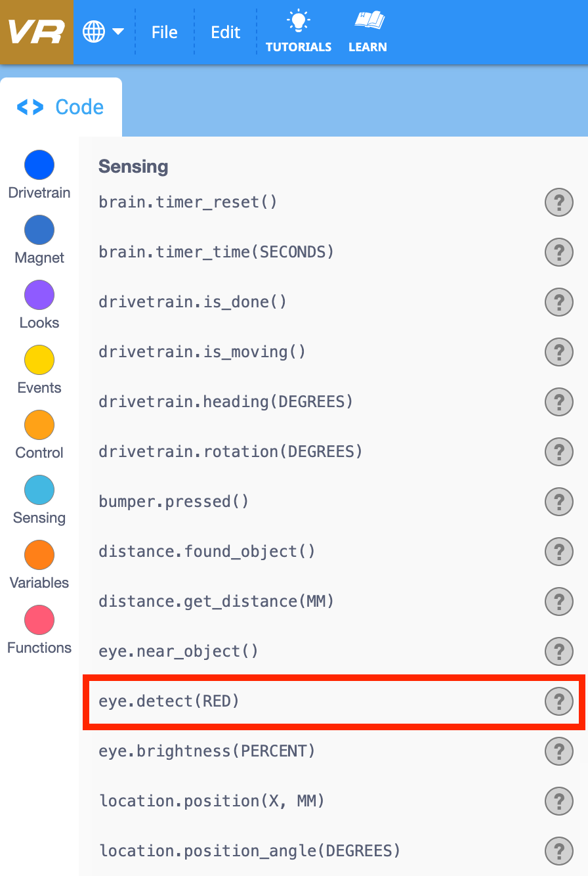Image resolution: width=588 pixels, height=876 pixels.
Task: Switch to the Code tab
Action: [60, 106]
